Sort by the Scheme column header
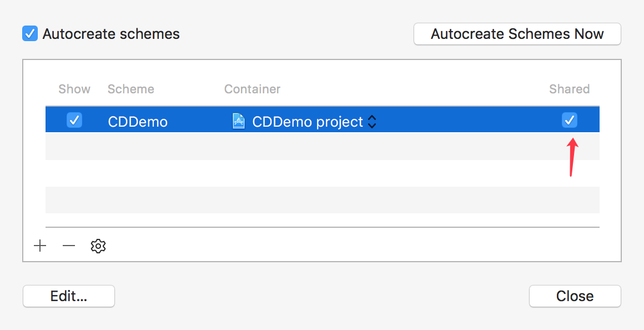This screenshot has height=330, width=644. point(131,89)
